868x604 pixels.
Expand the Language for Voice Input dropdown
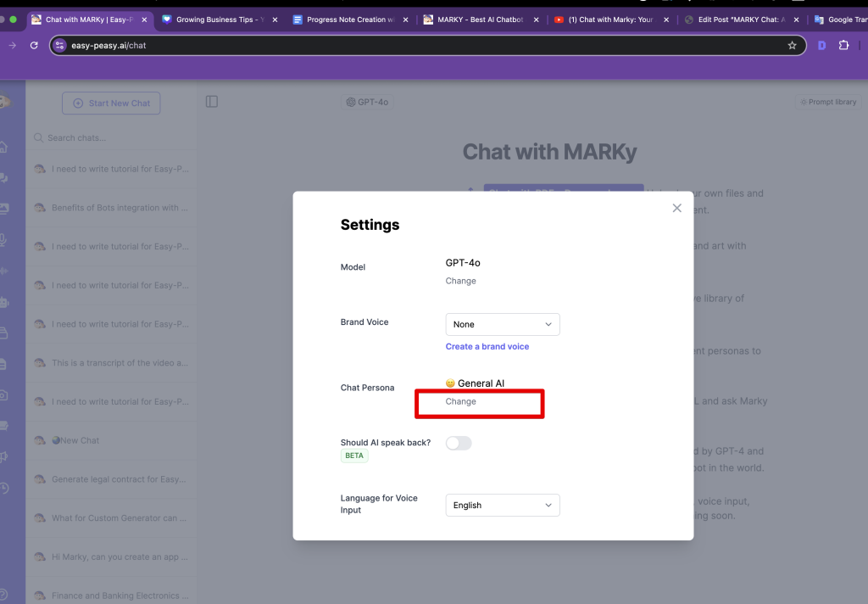503,505
